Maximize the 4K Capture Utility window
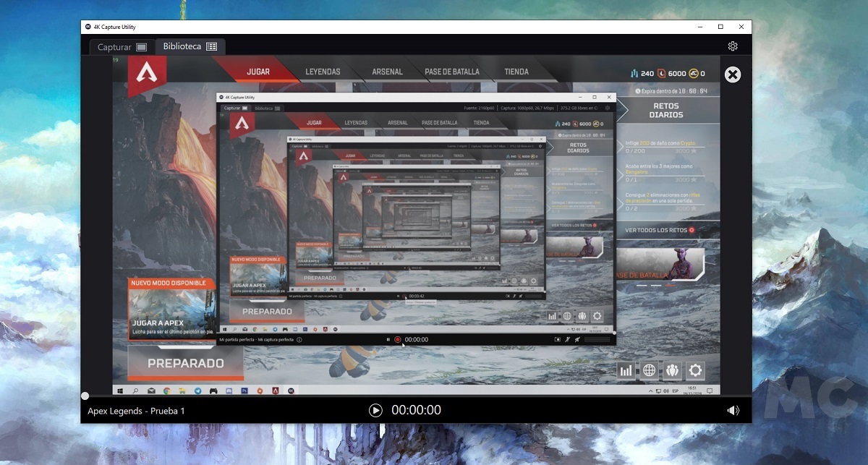This screenshot has height=465, width=868. click(x=720, y=27)
